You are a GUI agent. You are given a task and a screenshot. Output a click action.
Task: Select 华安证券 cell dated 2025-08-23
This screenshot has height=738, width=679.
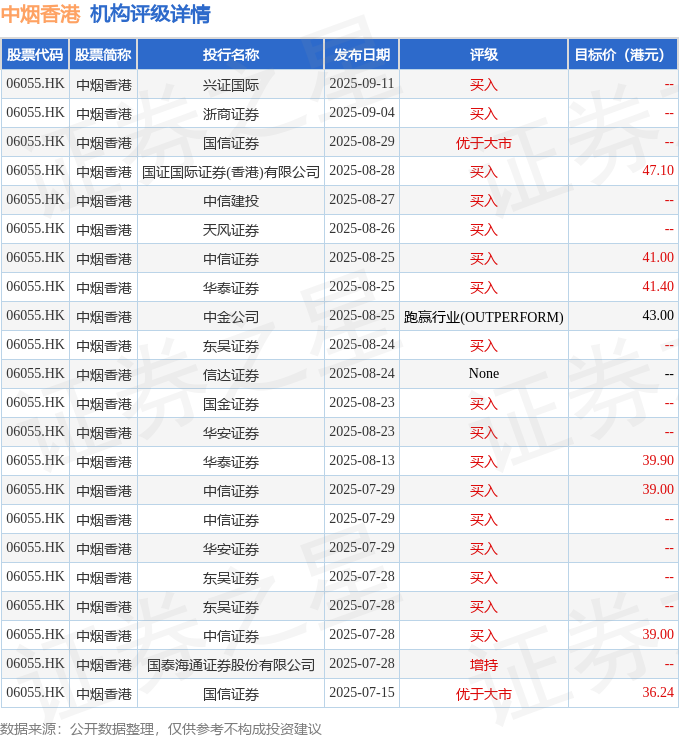tap(231, 433)
